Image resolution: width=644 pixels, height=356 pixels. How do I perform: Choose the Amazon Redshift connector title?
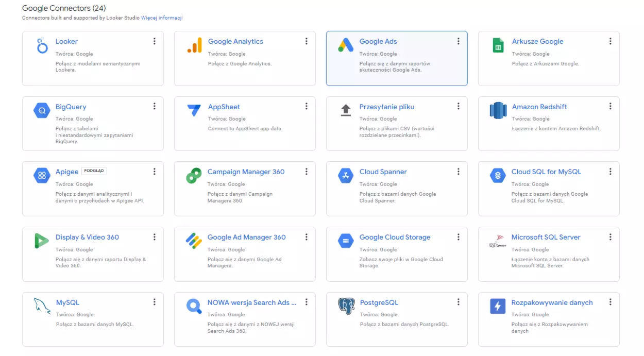(x=539, y=107)
